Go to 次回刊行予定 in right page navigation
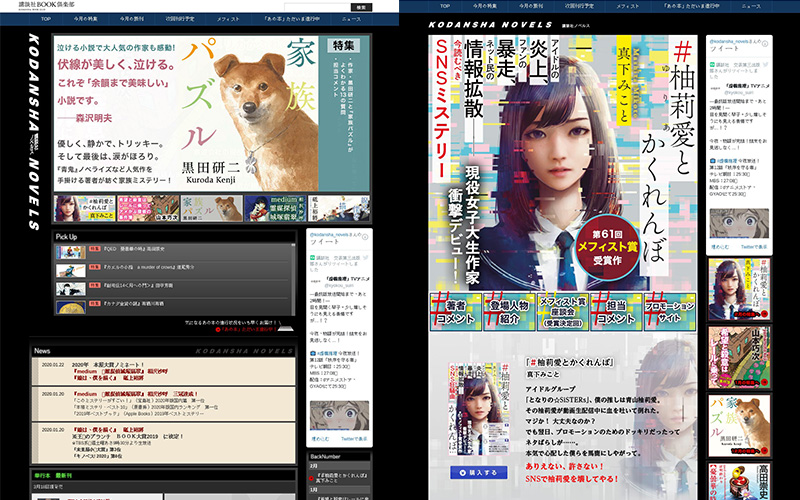The height and width of the screenshot is (500, 800). 579,6
